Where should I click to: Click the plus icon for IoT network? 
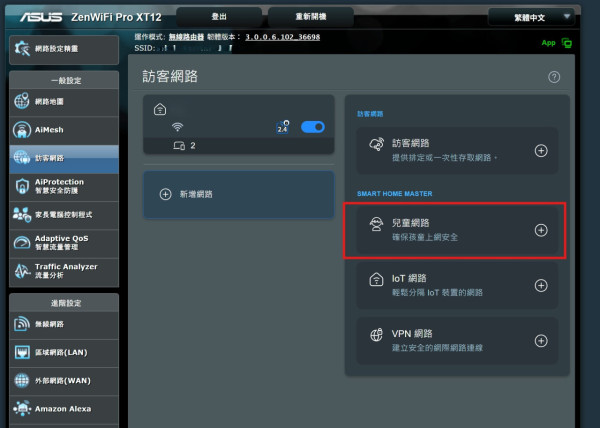tap(541, 285)
